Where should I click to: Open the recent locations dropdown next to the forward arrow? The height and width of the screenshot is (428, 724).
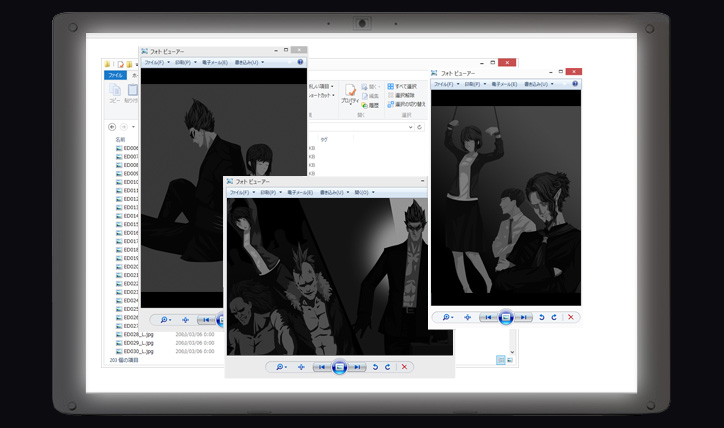coord(133,127)
